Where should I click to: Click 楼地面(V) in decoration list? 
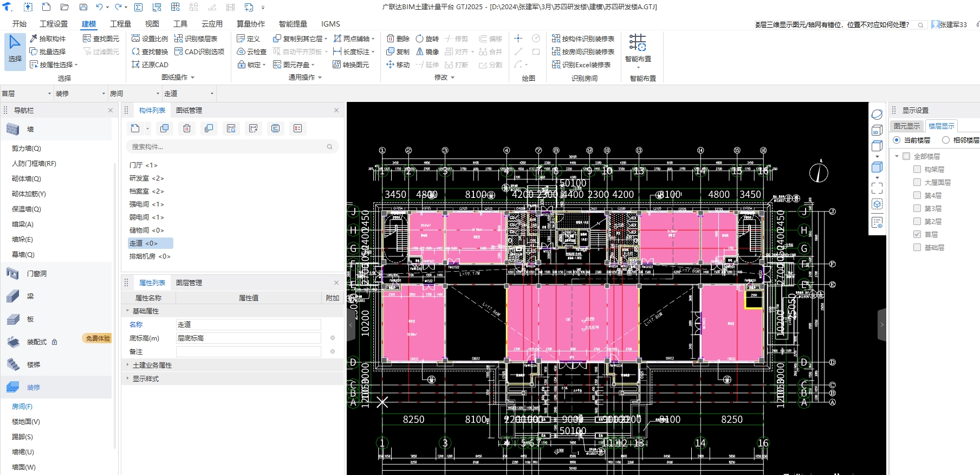tap(26, 422)
